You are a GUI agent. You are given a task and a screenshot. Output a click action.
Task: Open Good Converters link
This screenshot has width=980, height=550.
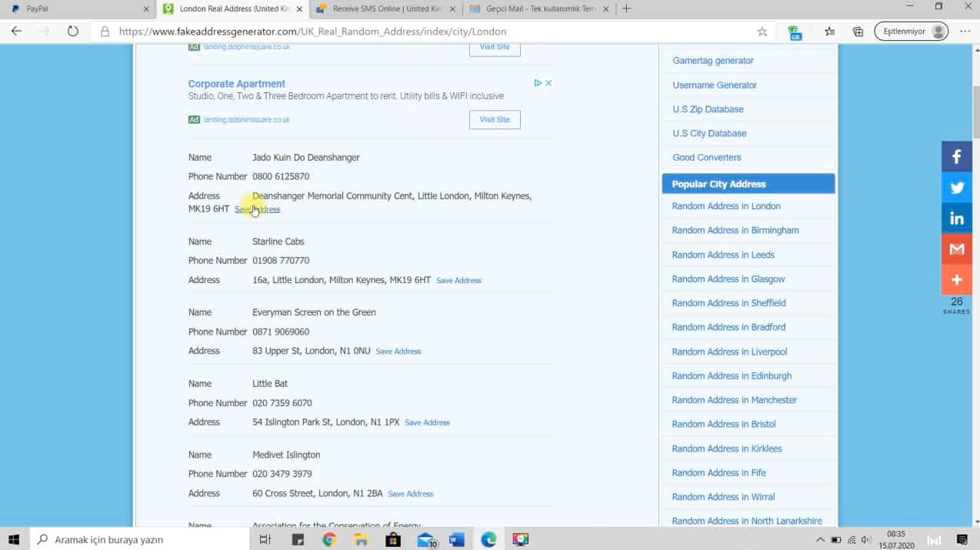[x=707, y=158]
